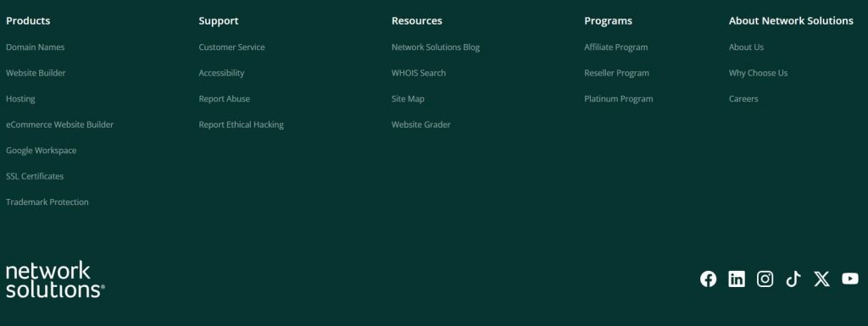This screenshot has width=868, height=326.
Task: Open the TikTok social icon
Action: (x=793, y=279)
